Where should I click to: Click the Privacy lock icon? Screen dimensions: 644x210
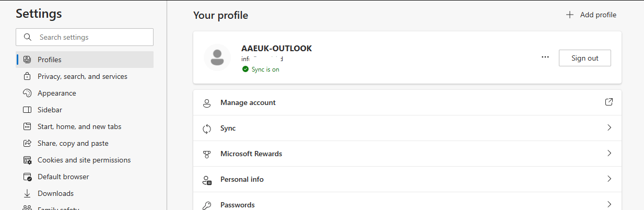27,76
